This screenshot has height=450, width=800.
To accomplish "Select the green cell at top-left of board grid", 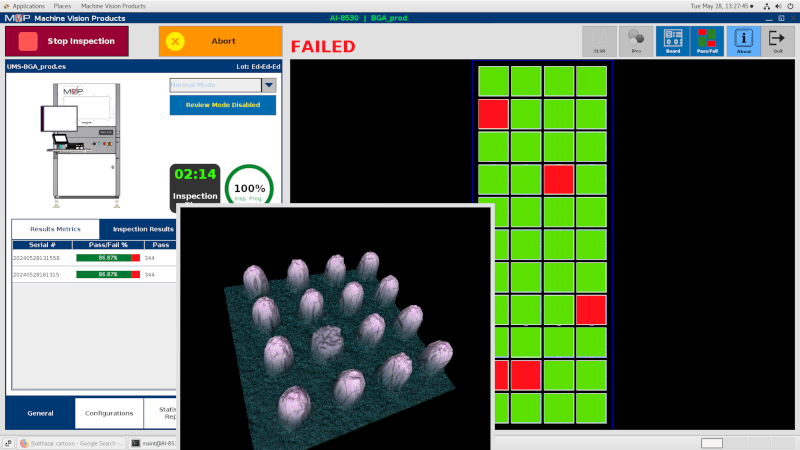I will tap(493, 81).
